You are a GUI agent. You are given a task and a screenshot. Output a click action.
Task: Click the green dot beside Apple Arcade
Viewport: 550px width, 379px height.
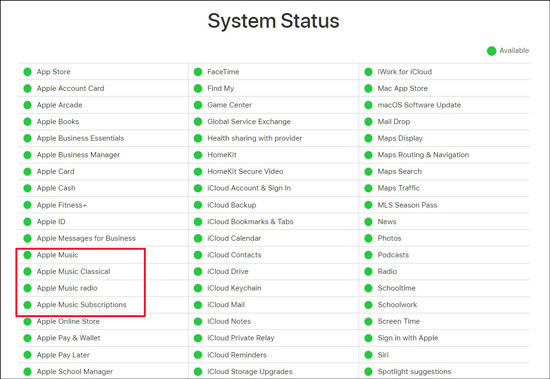coord(27,105)
